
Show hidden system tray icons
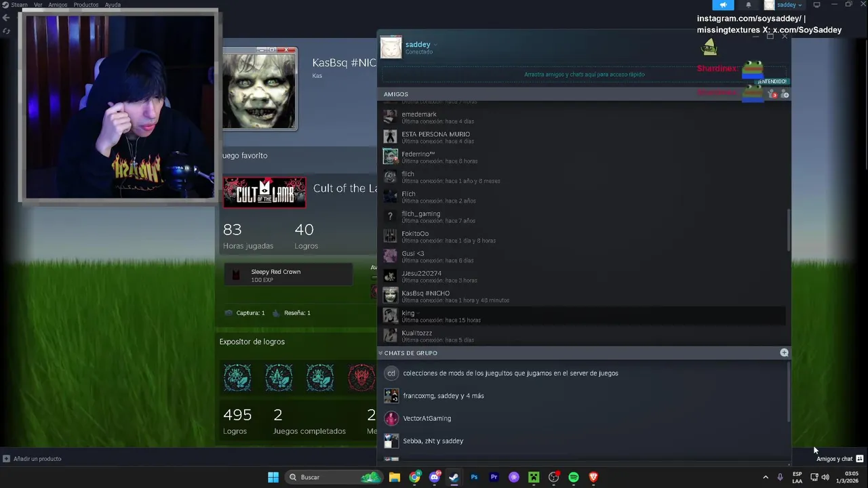[x=766, y=477]
